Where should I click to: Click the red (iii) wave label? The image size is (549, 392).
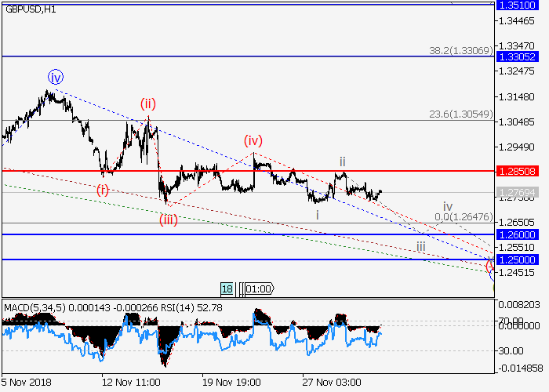pos(169,219)
